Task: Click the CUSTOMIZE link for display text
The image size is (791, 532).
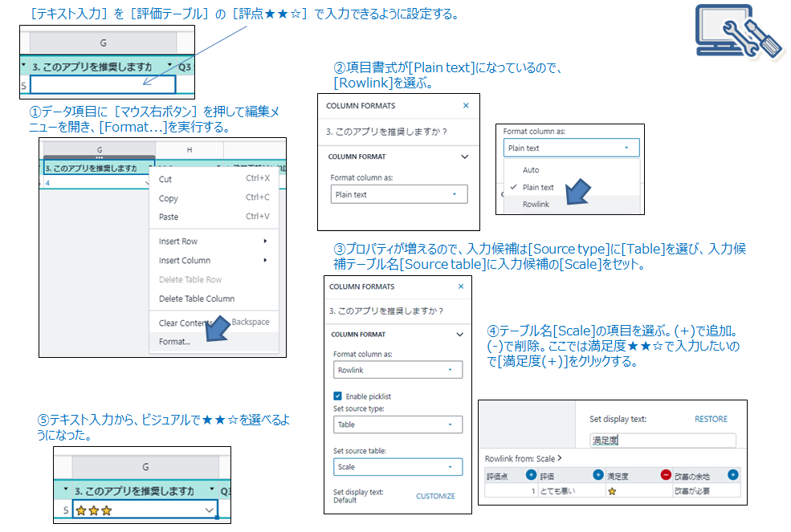Action: click(435, 496)
